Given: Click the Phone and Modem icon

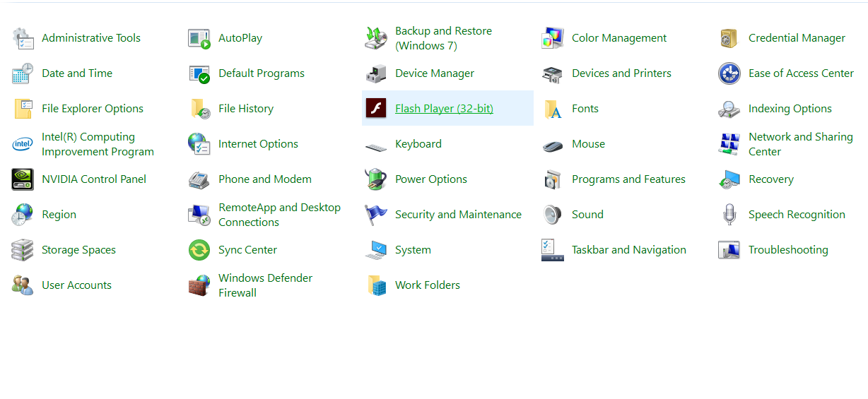Looking at the screenshot, I should [x=199, y=179].
